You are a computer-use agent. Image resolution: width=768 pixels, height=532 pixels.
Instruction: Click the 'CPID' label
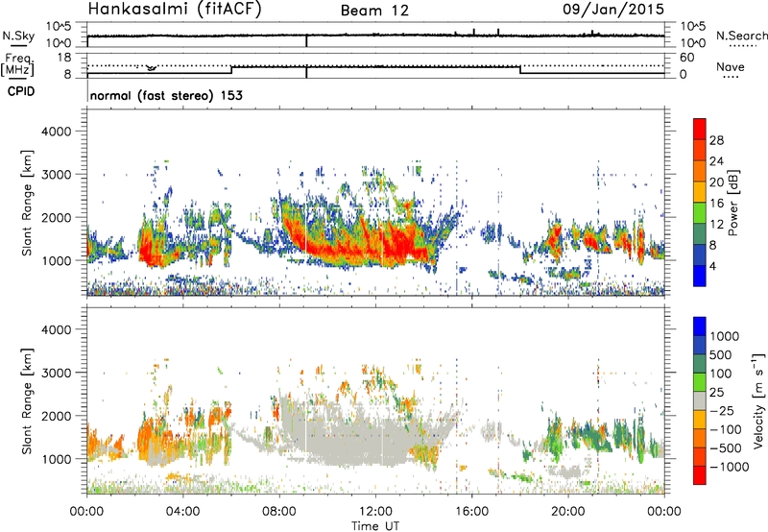coord(21,91)
